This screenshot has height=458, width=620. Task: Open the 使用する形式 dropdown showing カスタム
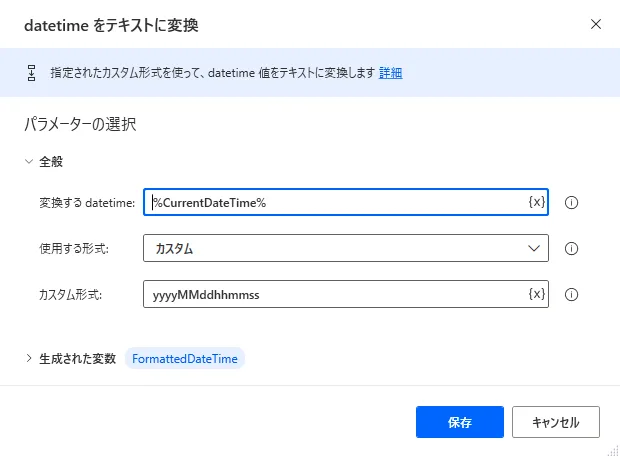335,248
